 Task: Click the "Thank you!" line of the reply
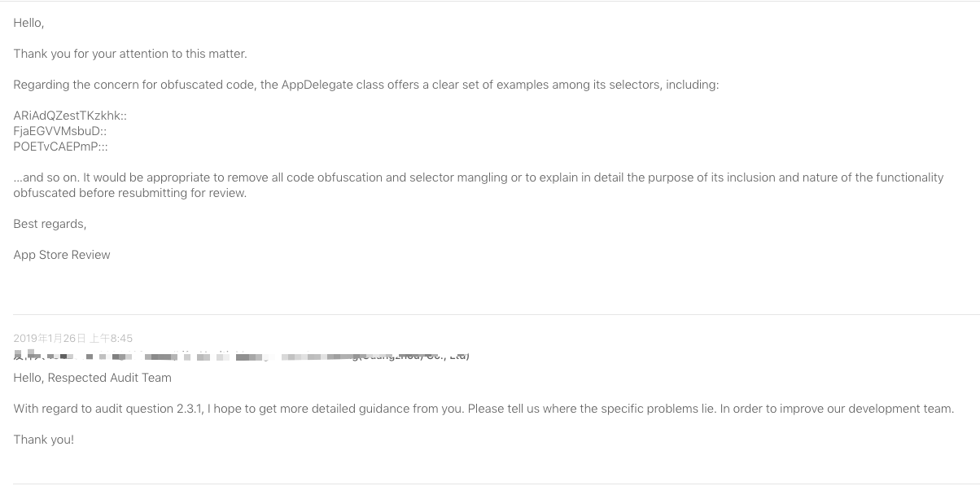coord(44,440)
